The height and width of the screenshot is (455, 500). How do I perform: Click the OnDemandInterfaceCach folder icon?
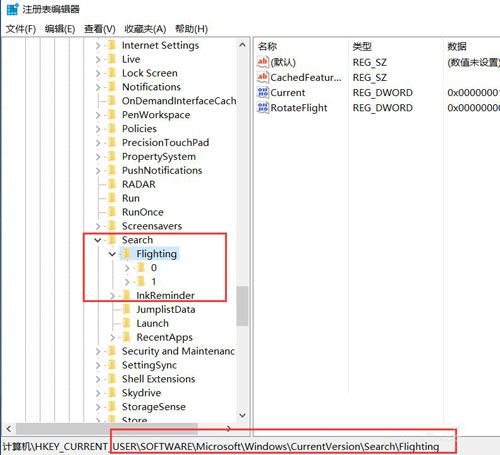(112, 101)
